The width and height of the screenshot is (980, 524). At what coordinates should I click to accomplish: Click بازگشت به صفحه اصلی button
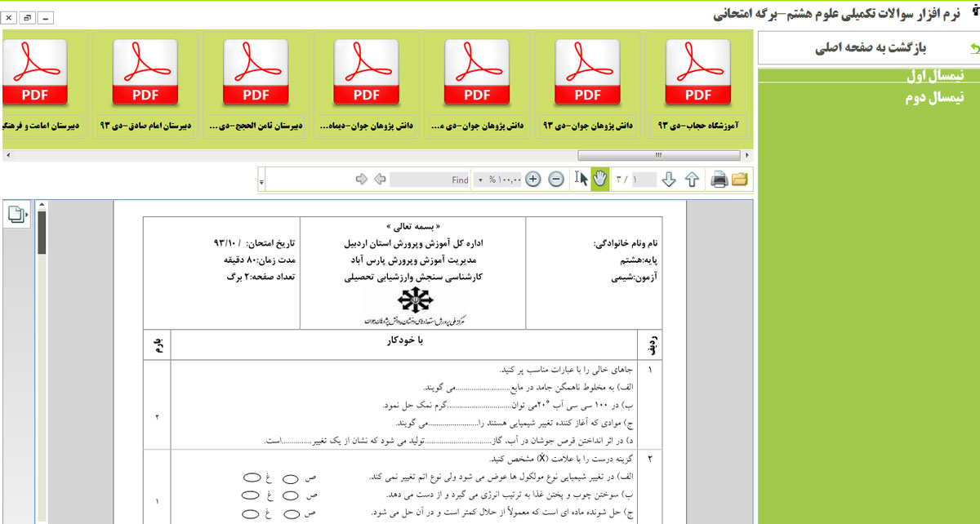click(x=870, y=48)
